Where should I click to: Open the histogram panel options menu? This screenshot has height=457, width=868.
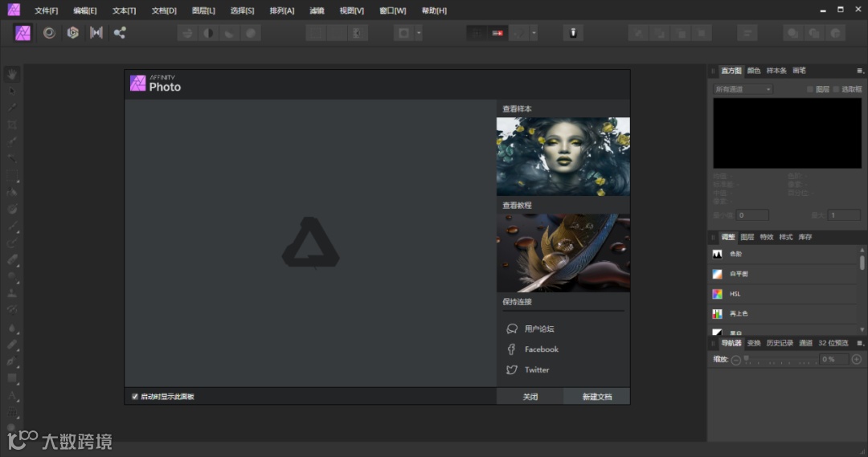860,71
